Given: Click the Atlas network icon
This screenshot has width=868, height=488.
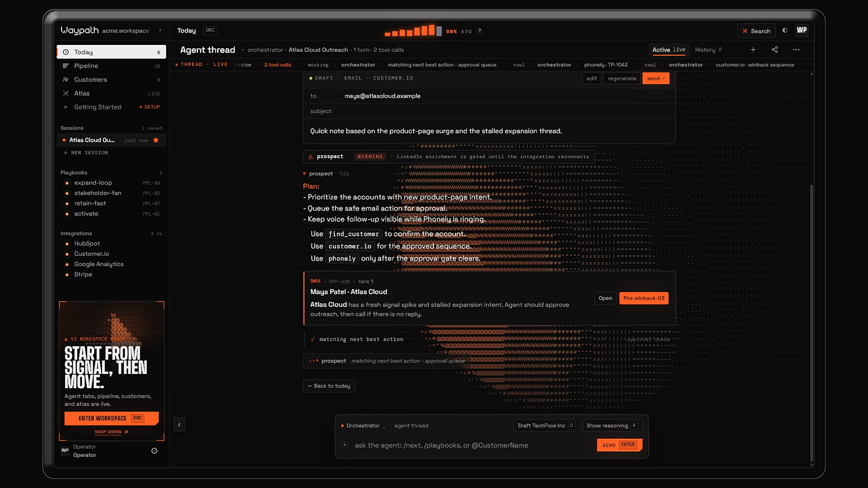Looking at the screenshot, I should (66, 93).
